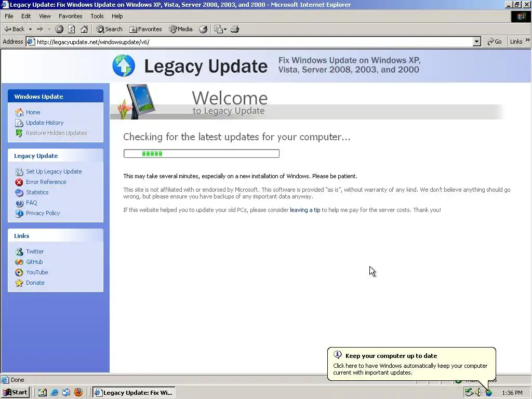Open the Search toolbar button

coord(109,29)
